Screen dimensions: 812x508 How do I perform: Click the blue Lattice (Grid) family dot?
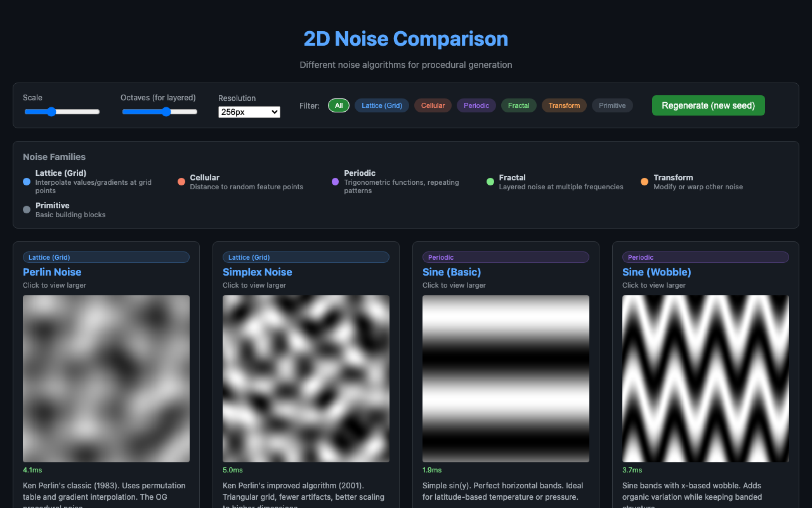coord(26,181)
